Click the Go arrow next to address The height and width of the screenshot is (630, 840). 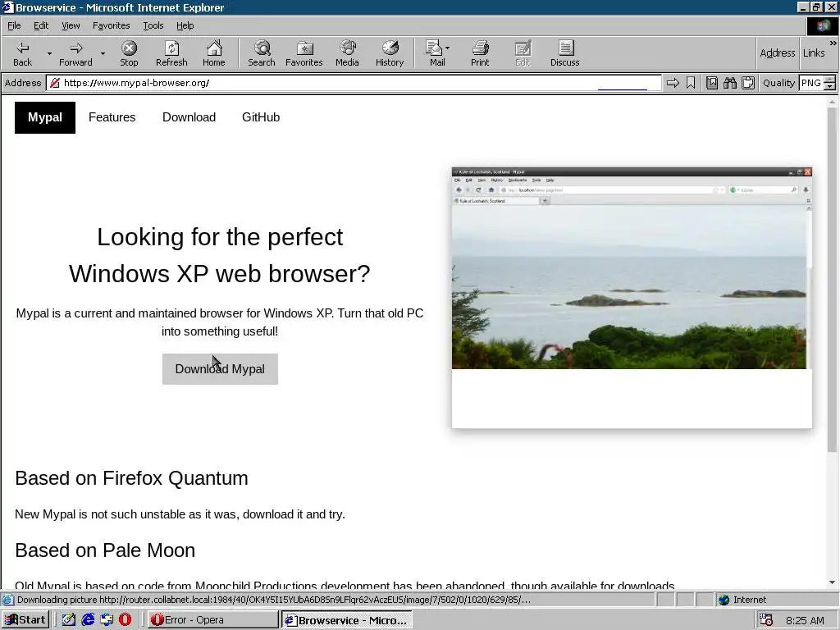click(673, 83)
